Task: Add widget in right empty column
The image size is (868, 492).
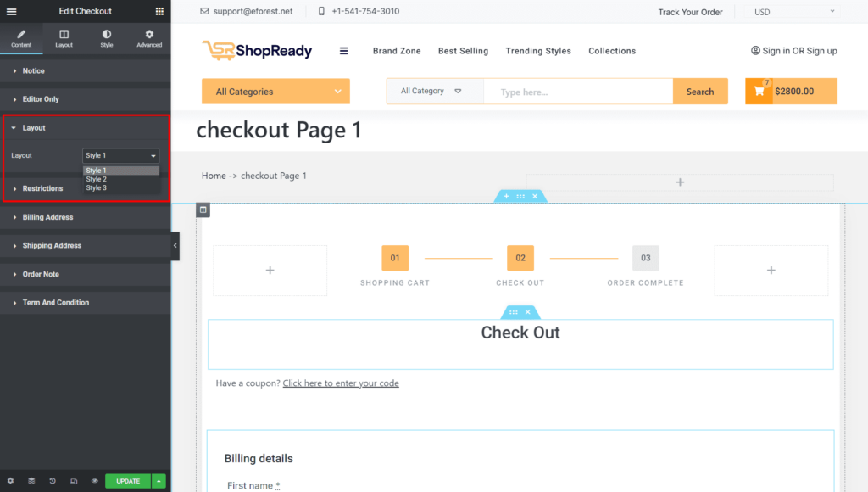Action: [771, 271]
